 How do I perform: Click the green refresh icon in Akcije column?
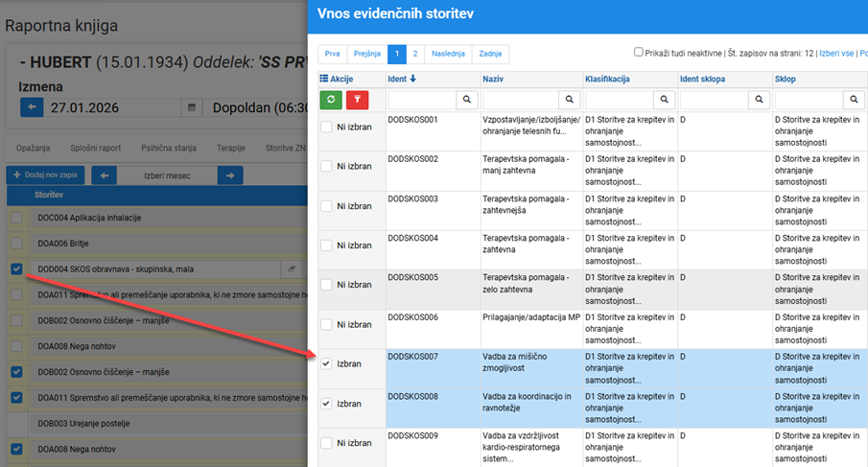(x=331, y=100)
